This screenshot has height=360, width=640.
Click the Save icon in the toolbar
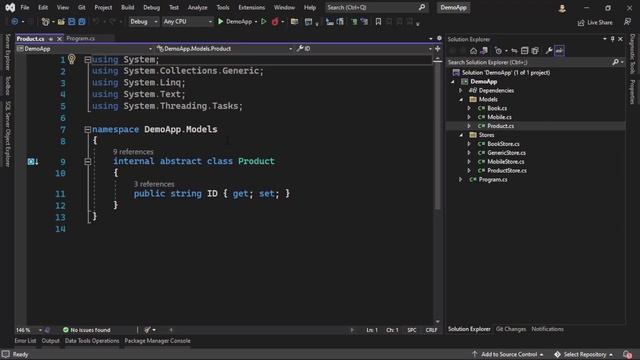(72, 22)
